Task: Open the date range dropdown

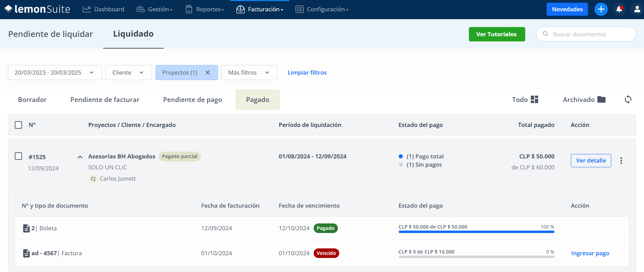Action: click(x=55, y=73)
